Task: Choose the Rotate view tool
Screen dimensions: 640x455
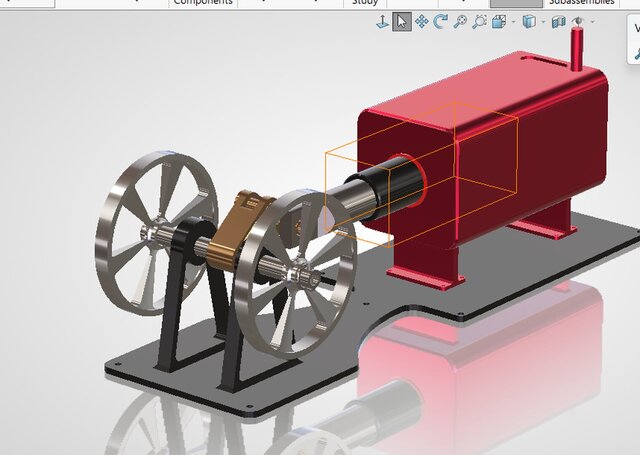Action: pos(440,21)
